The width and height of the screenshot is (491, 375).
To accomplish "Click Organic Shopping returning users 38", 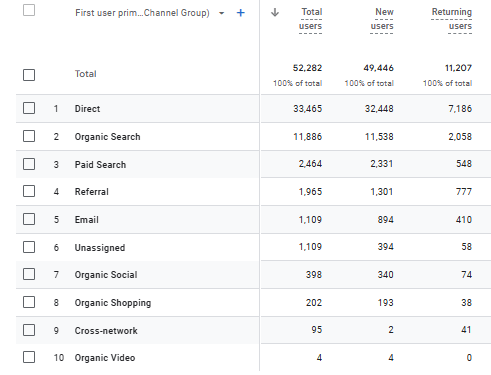I will [x=467, y=303].
